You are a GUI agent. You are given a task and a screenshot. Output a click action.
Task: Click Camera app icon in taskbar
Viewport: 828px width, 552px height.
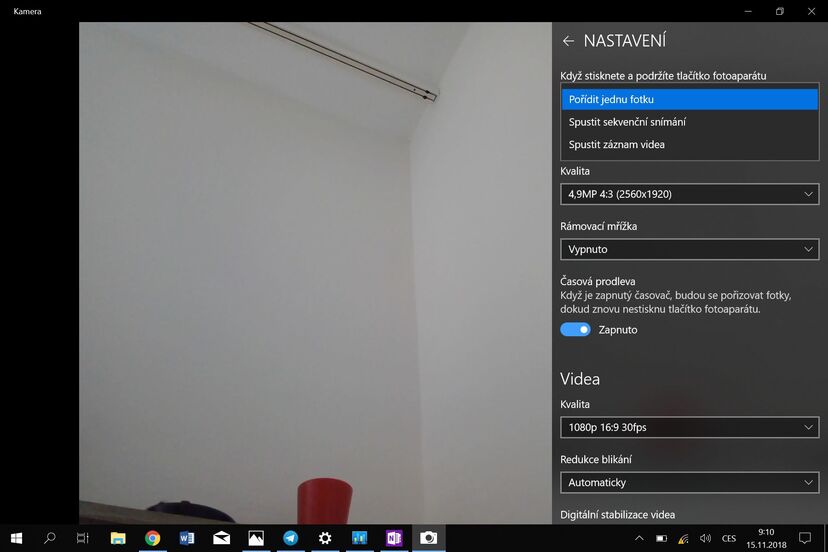point(429,538)
